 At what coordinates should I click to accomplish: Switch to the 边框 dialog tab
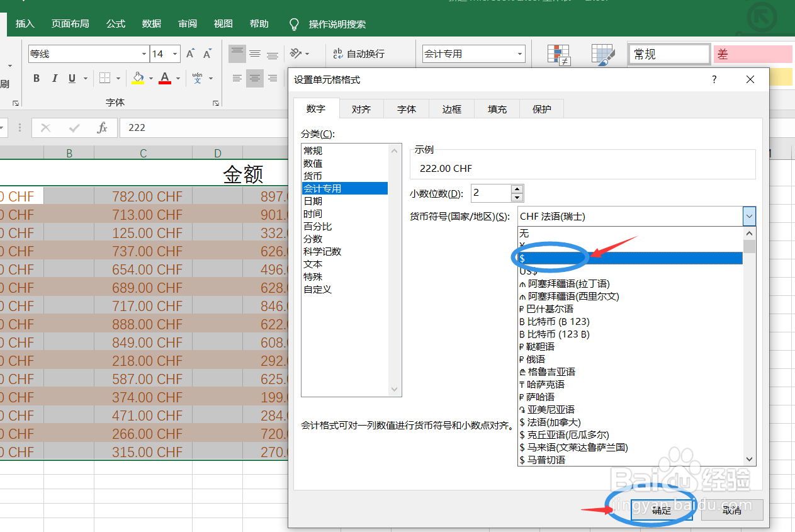451,108
